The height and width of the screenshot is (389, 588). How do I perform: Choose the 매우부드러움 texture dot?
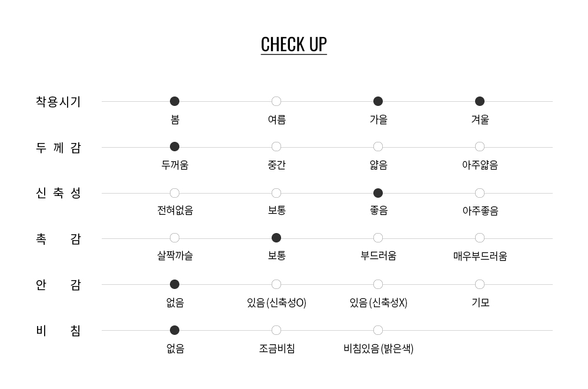[x=480, y=238]
